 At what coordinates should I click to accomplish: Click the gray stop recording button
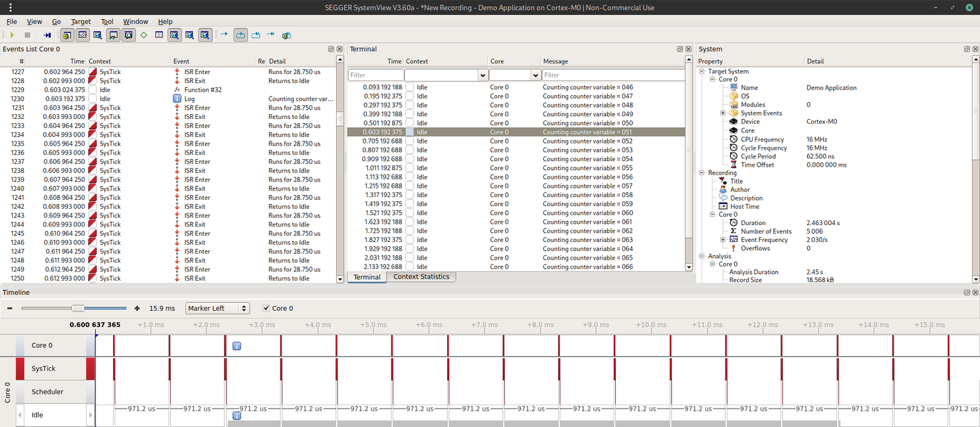(27, 35)
